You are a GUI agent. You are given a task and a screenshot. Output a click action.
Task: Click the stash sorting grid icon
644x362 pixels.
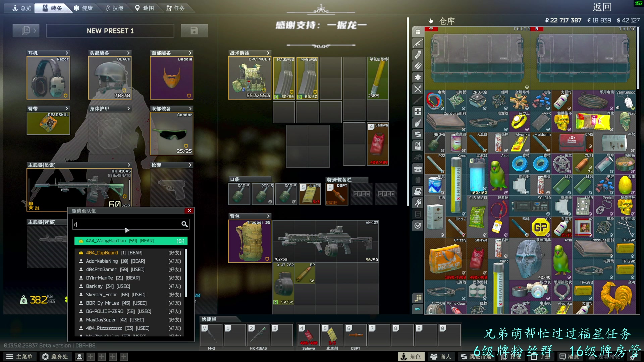418,298
